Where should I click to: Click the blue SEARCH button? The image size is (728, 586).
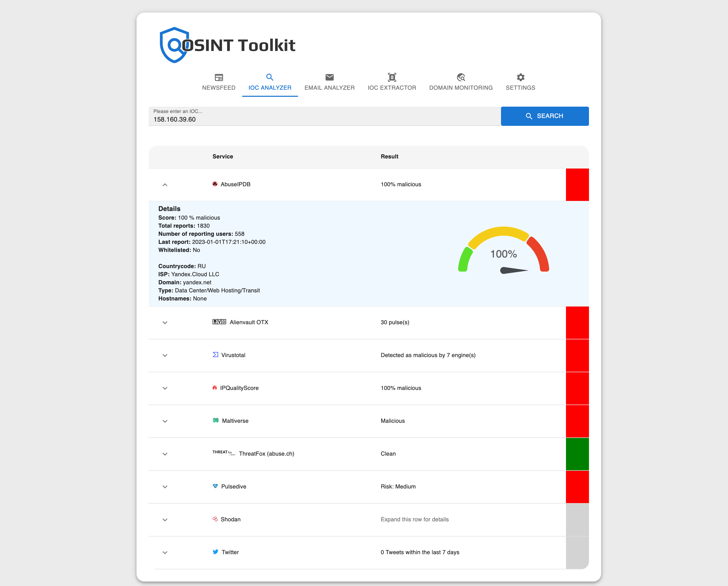coord(545,116)
